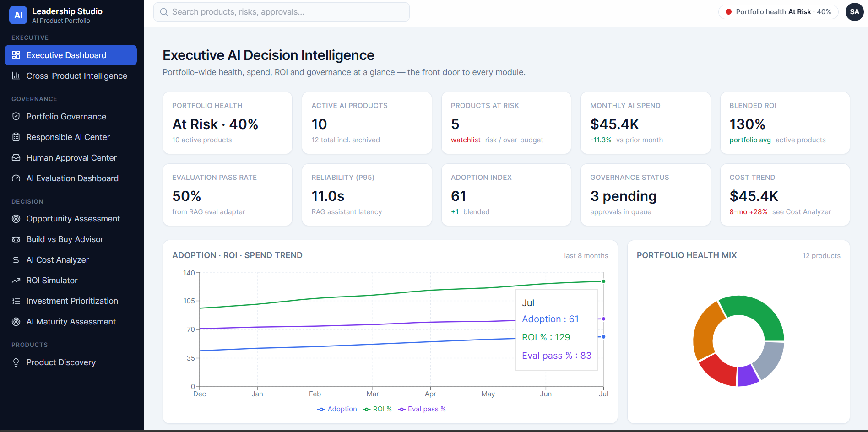
Task: Navigate to ROI Simulator
Action: [71, 281]
